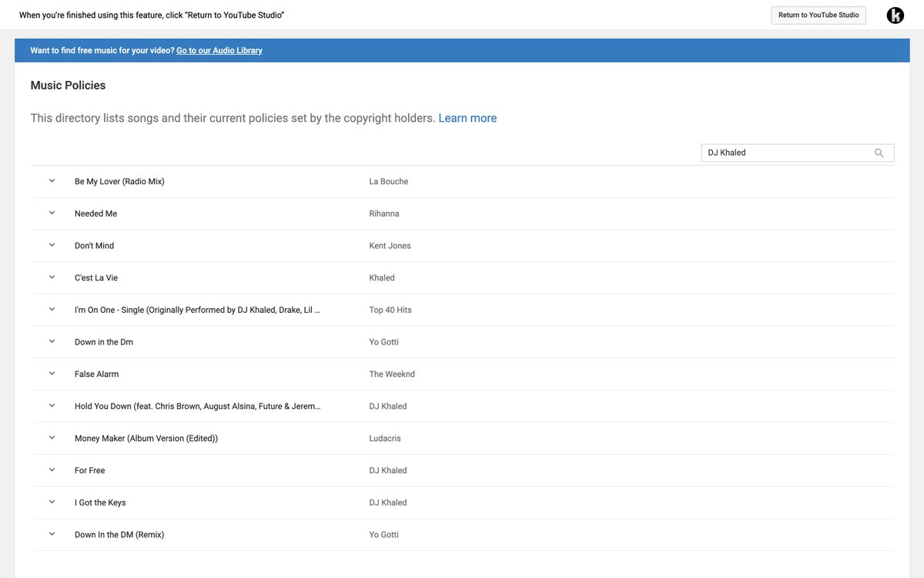Expand the Down in the Dm chevron

point(52,341)
